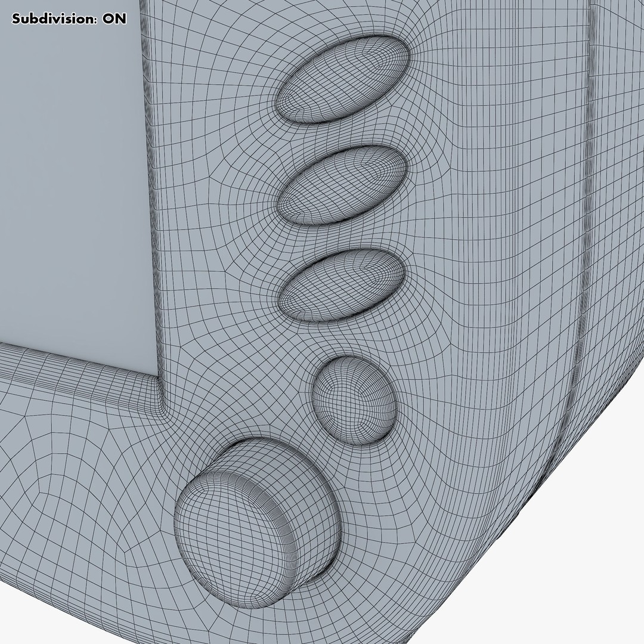Image resolution: width=644 pixels, height=644 pixels.
Task: Select the small round button above the knob
Action: pyautogui.click(x=355, y=401)
